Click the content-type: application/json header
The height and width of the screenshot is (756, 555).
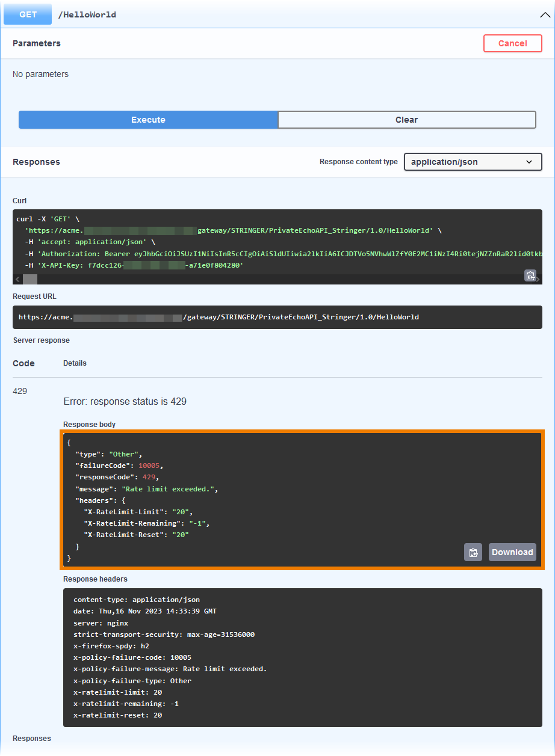point(137,600)
